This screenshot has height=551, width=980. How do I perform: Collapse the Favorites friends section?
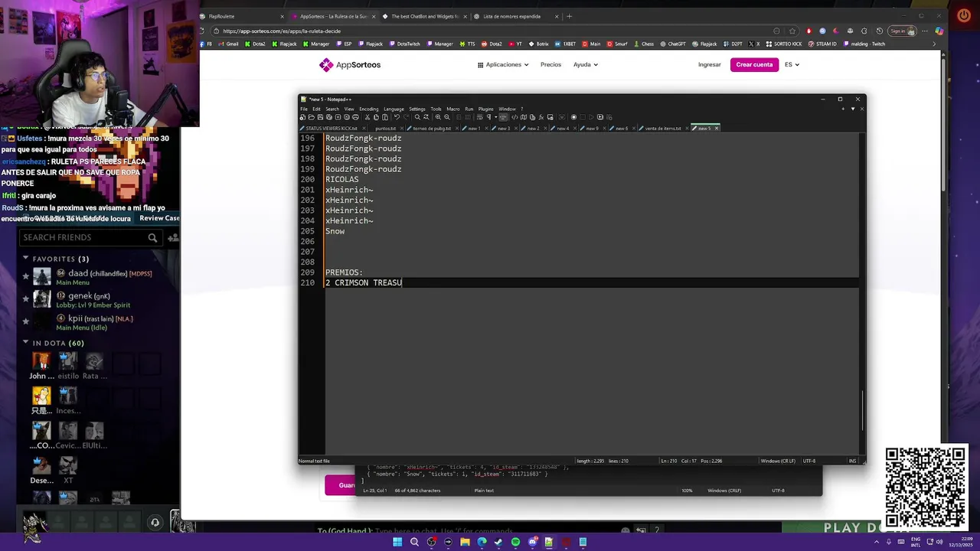click(25, 259)
